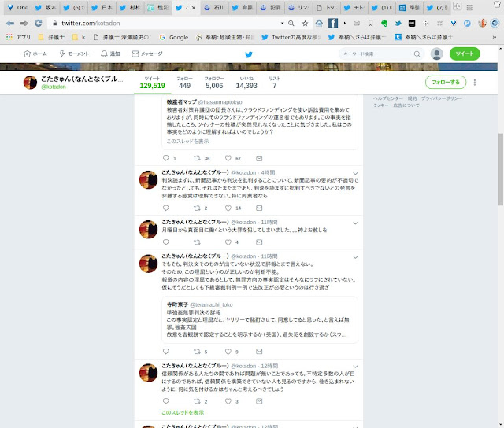This screenshot has width=504, height=428.
Task: Expand the chevron menu on the 月曜日 tweet
Action: tap(355, 223)
